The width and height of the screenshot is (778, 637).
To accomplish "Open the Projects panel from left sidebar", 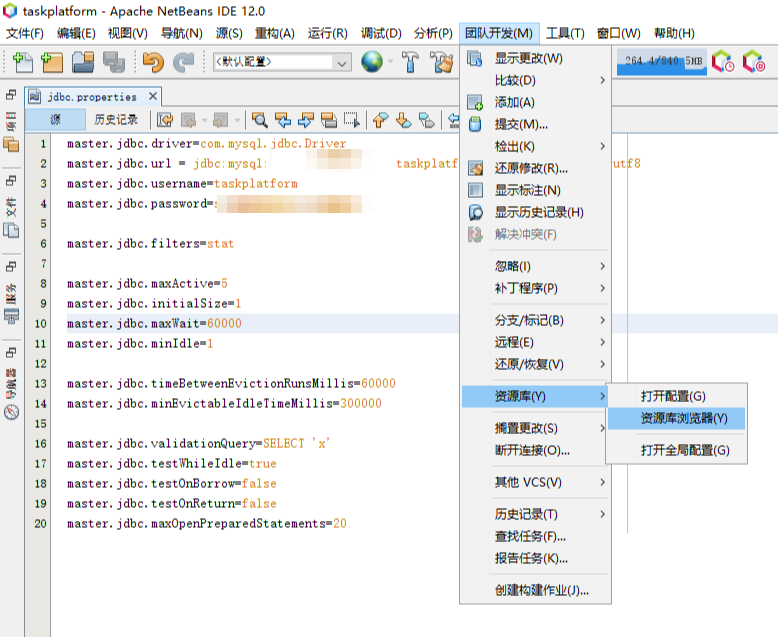I will 11,132.
